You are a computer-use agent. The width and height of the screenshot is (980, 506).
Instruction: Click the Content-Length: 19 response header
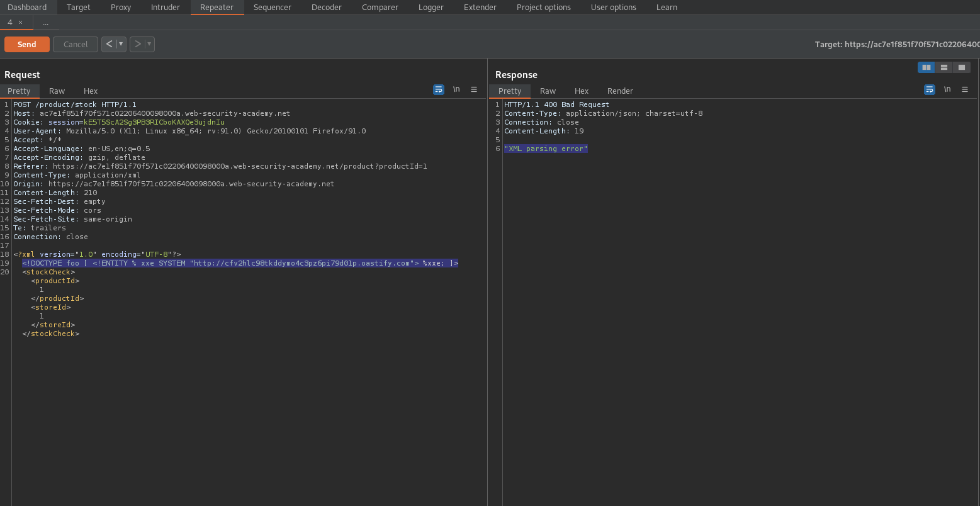click(544, 131)
